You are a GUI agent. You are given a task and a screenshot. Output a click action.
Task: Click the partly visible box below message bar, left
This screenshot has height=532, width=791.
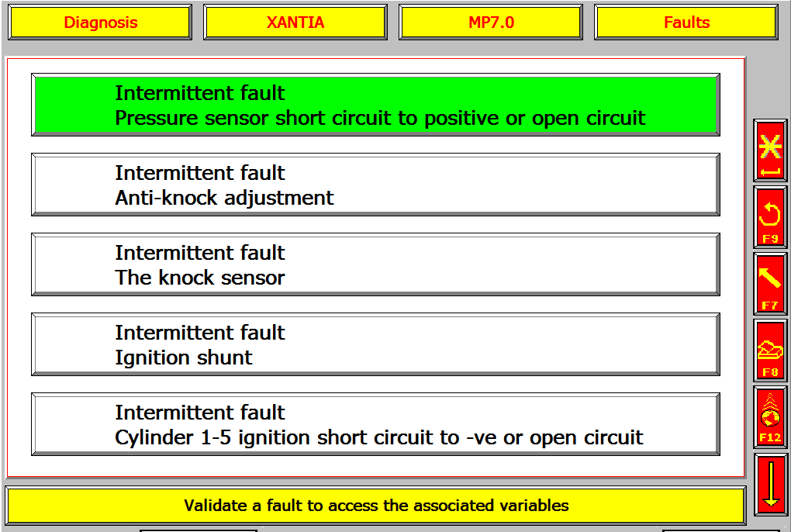[199, 530]
